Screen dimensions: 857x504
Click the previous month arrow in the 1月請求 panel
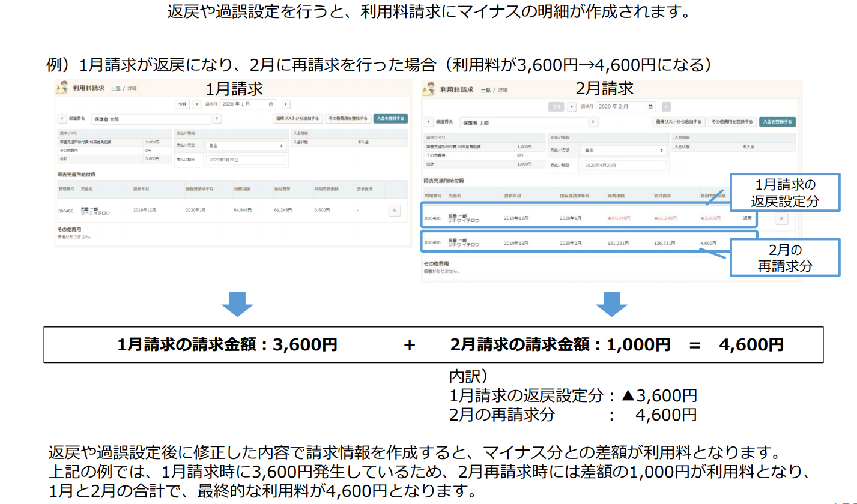tap(197, 104)
